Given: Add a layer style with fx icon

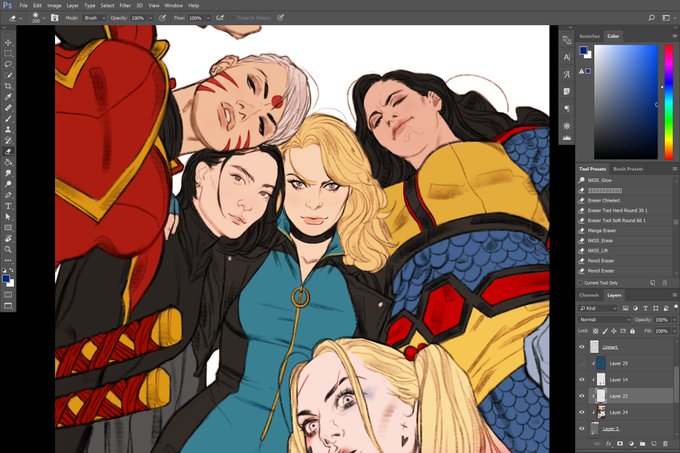Looking at the screenshot, I should coord(608,444).
